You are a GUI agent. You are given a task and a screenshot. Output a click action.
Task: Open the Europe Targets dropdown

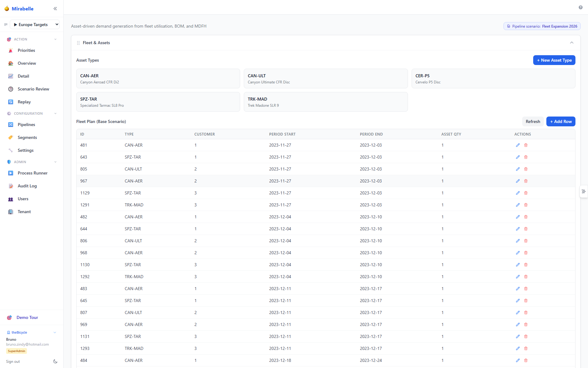(35, 25)
